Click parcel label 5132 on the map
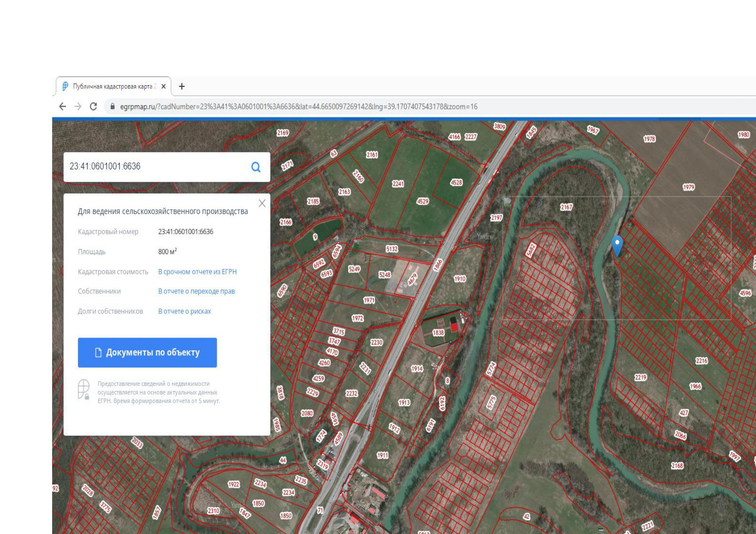 tap(392, 249)
